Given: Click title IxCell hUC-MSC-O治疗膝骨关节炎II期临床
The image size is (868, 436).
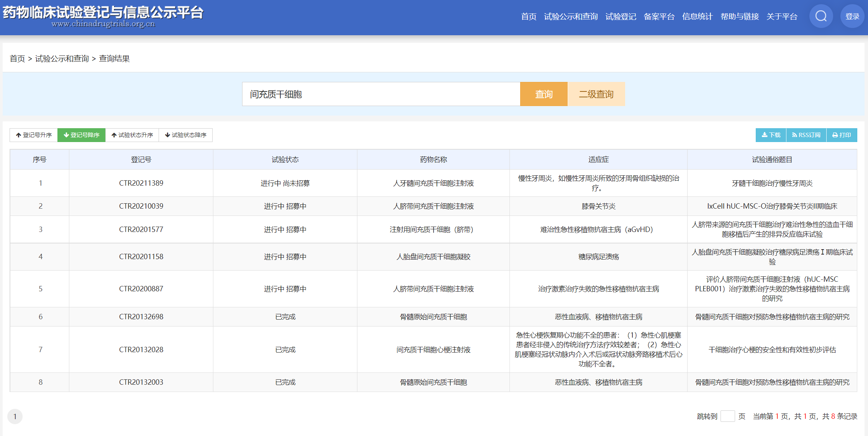Looking at the screenshot, I should point(772,206).
